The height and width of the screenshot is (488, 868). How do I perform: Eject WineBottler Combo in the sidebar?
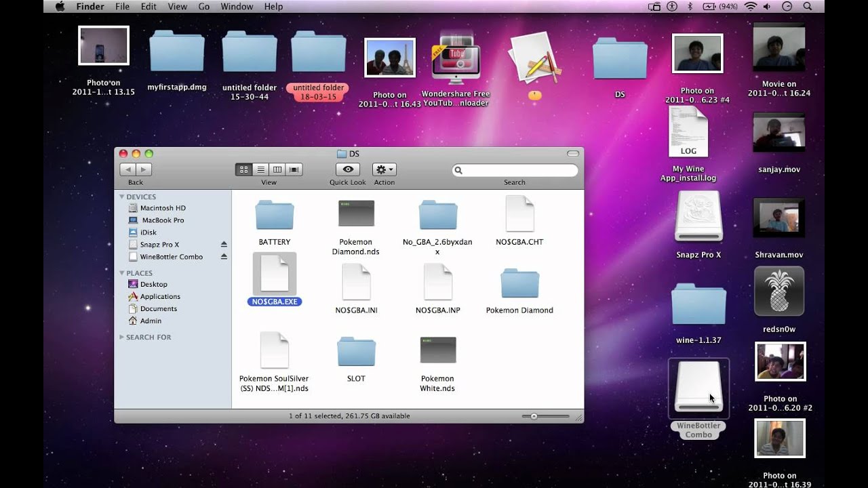(224, 257)
